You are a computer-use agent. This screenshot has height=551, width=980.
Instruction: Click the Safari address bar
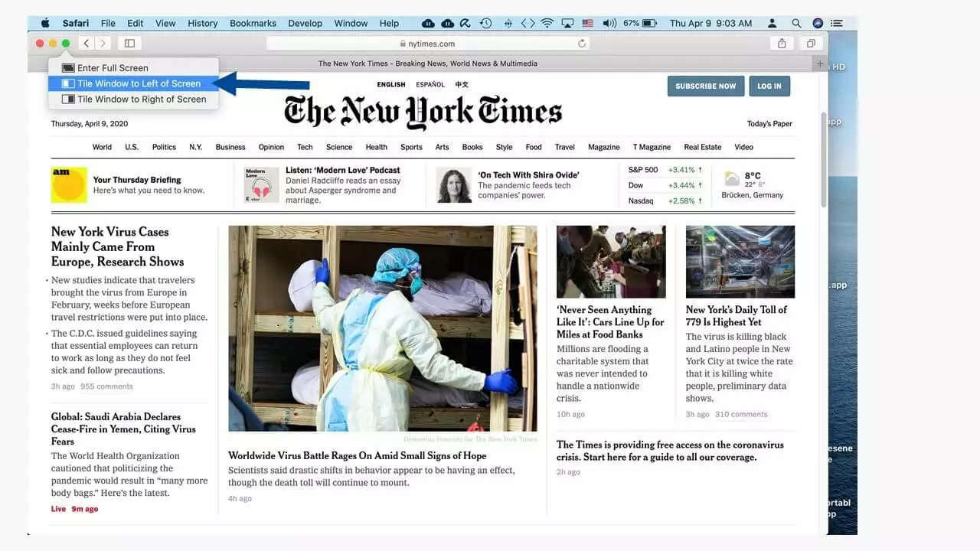[427, 44]
